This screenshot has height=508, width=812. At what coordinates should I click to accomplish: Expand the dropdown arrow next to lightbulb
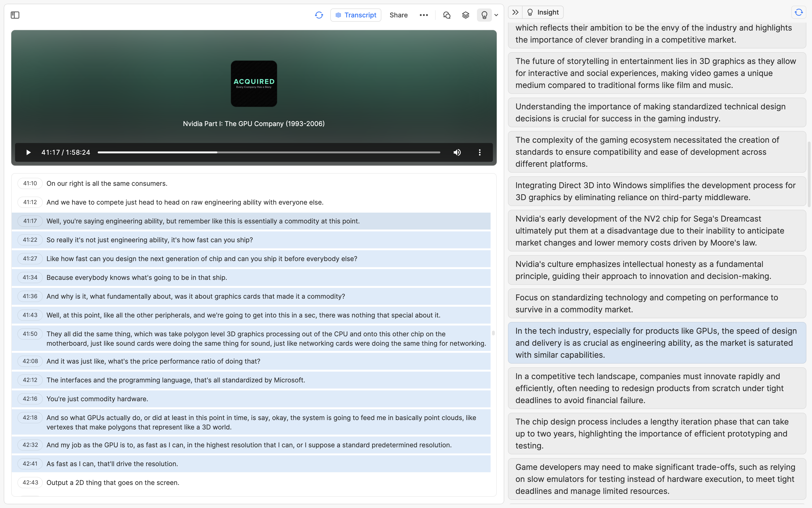pyautogui.click(x=496, y=15)
